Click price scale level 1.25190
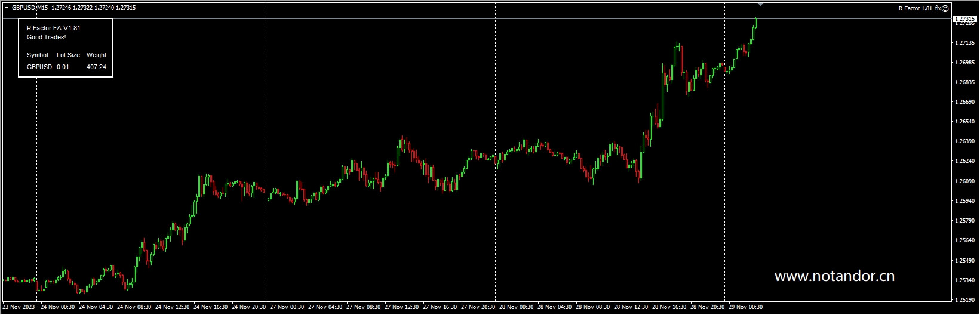Image resolution: width=980 pixels, height=315 pixels. [965, 299]
